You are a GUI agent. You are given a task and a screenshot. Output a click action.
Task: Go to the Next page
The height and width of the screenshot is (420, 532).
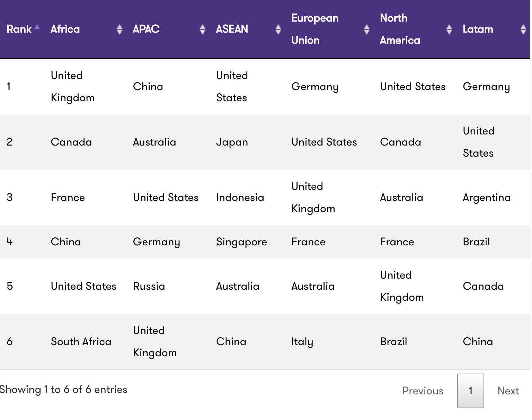pyautogui.click(x=508, y=391)
